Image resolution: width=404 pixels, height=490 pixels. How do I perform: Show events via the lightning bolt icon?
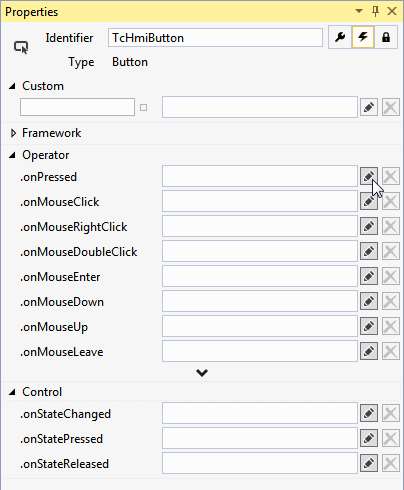pos(363,37)
